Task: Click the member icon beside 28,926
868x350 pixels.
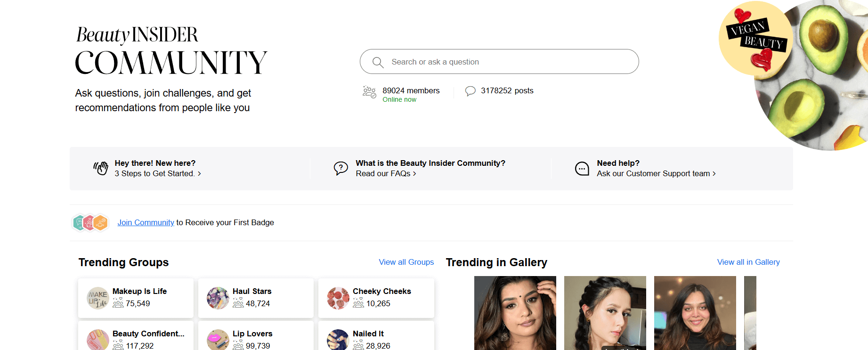Action: (358, 345)
